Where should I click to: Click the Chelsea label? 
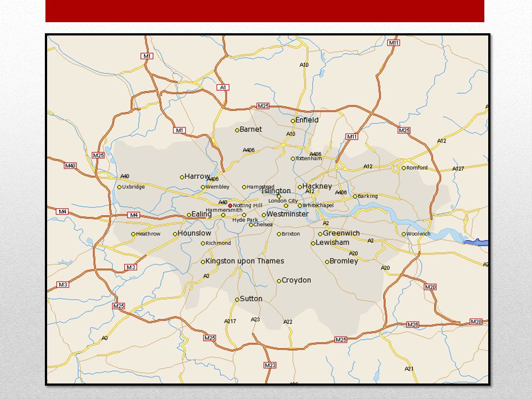point(263,224)
